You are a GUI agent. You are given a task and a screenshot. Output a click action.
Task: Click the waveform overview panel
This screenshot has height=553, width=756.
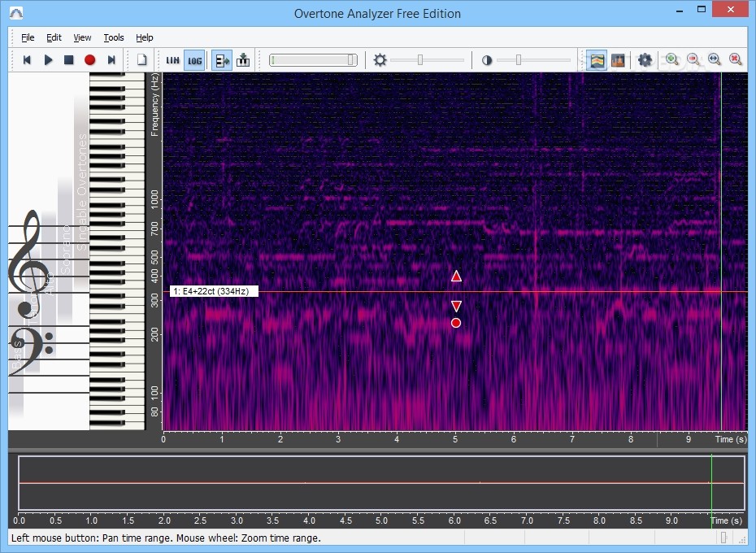381,483
